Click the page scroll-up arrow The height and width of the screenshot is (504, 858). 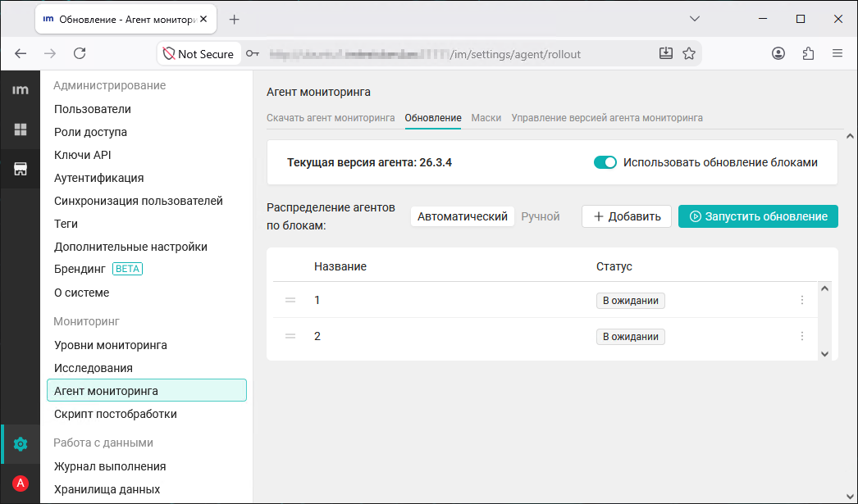849,136
